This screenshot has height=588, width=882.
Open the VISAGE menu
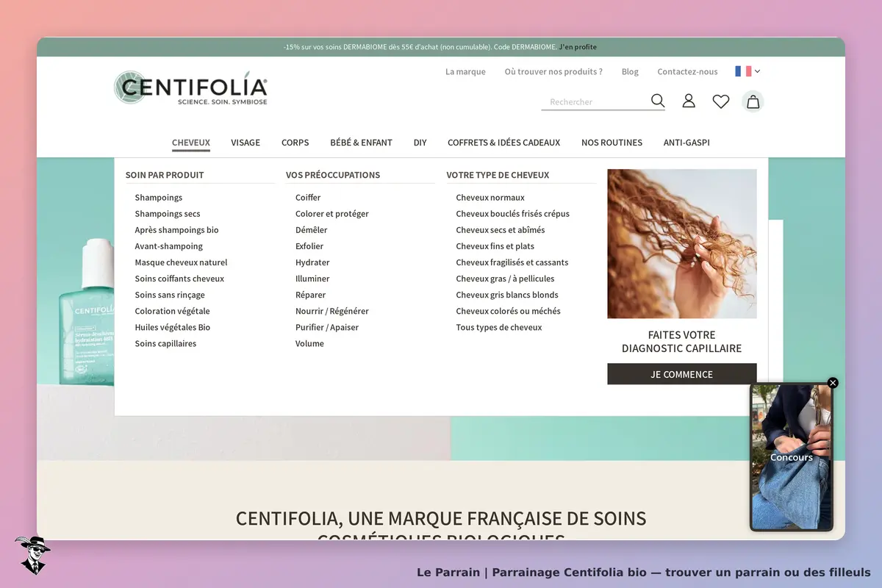[245, 143]
